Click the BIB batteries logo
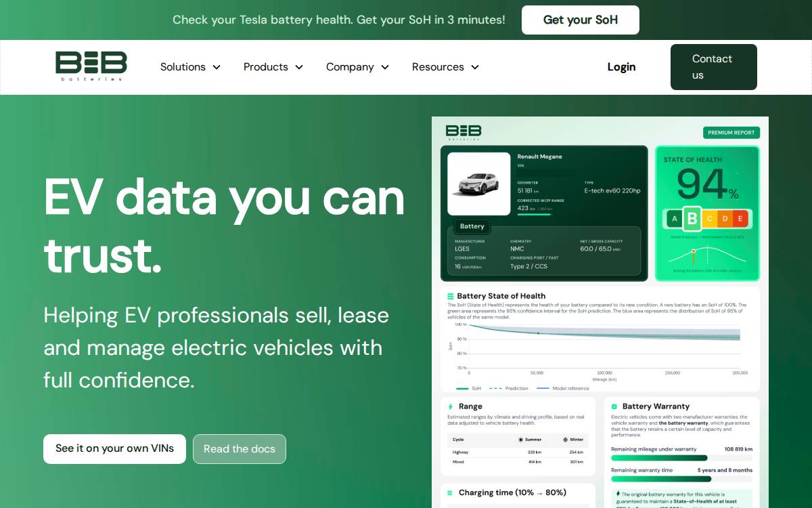 coord(91,66)
